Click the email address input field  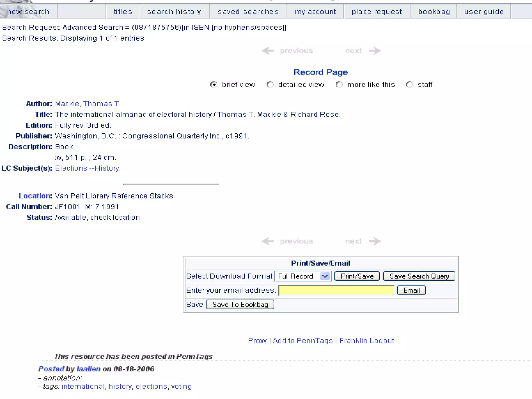point(336,290)
